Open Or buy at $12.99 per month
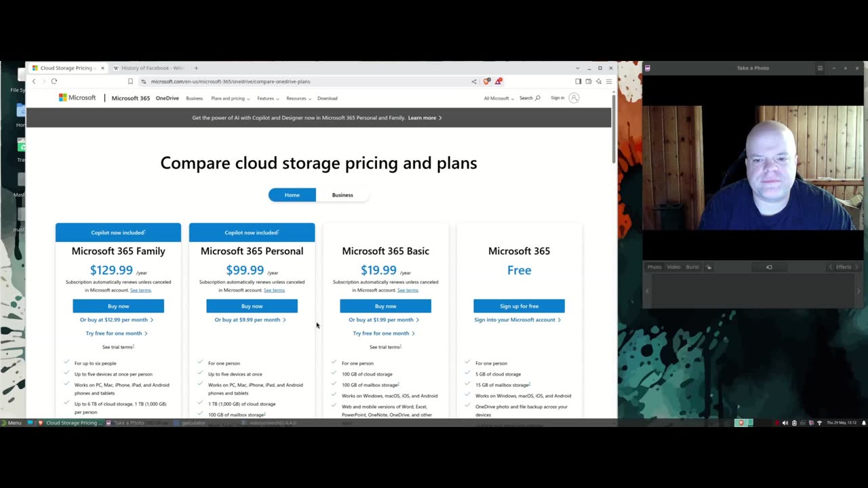The image size is (868, 488). point(117,320)
